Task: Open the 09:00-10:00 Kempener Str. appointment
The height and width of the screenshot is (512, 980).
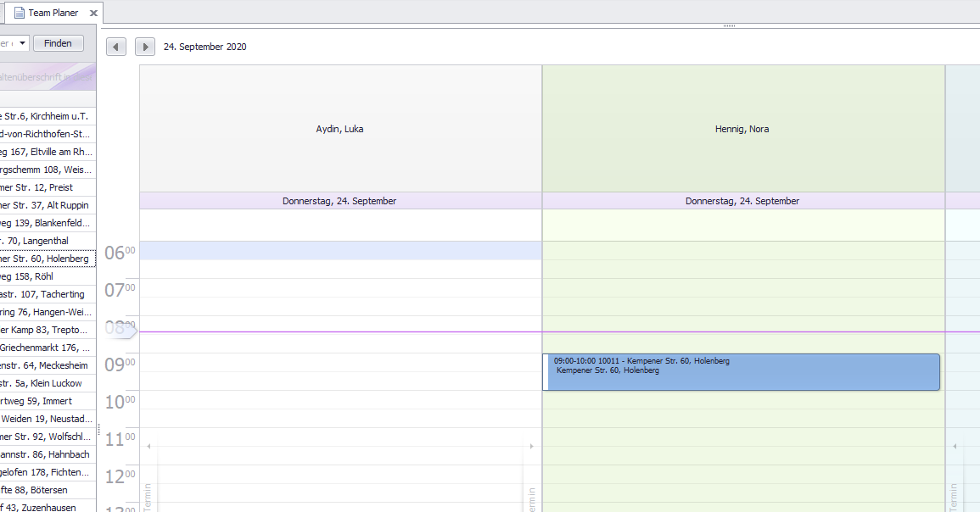Action: 742,372
